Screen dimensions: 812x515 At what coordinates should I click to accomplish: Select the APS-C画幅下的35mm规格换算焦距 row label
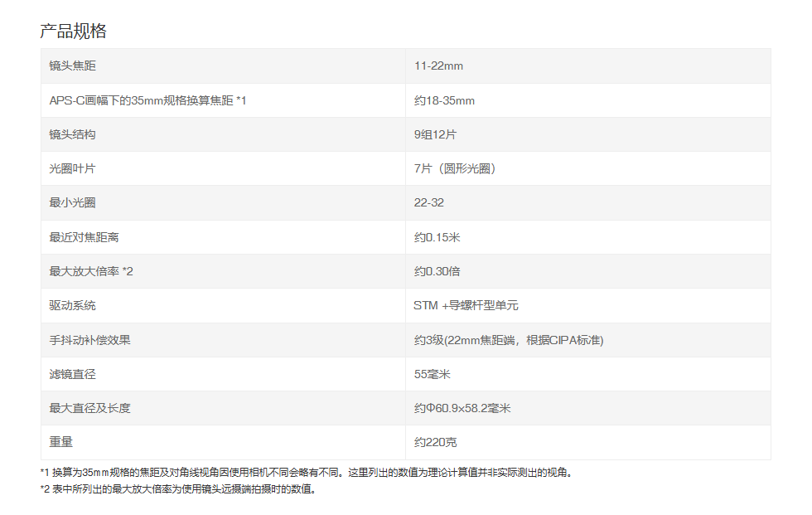point(147,100)
